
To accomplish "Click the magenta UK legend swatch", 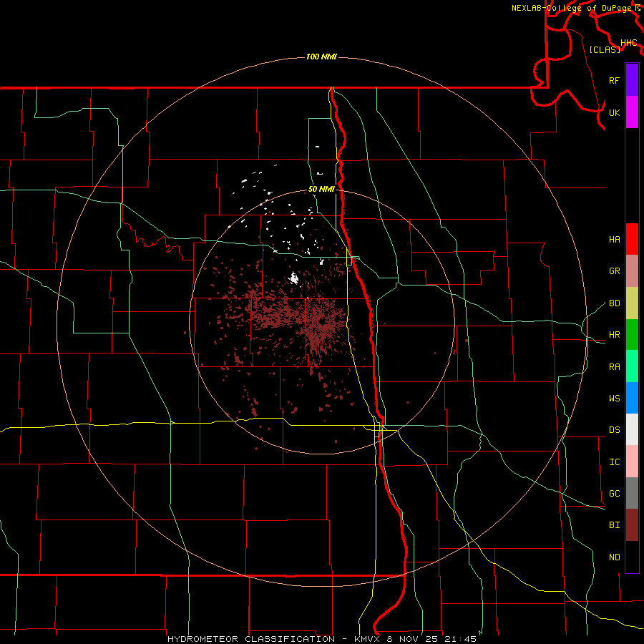I will [632, 112].
